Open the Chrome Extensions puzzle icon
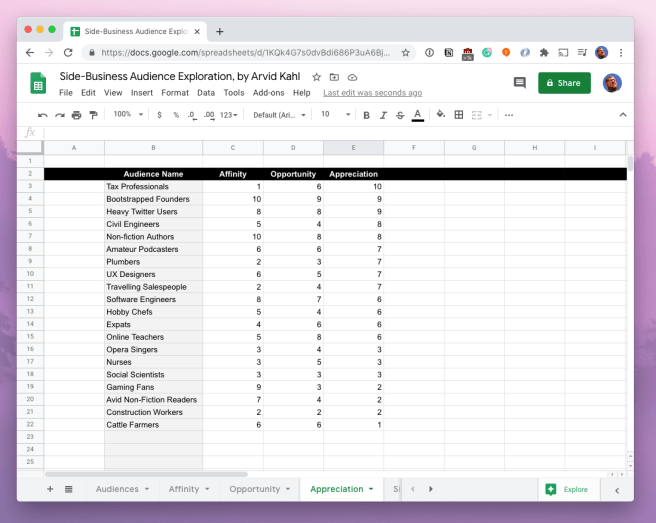The height and width of the screenshot is (523, 656). 544,53
